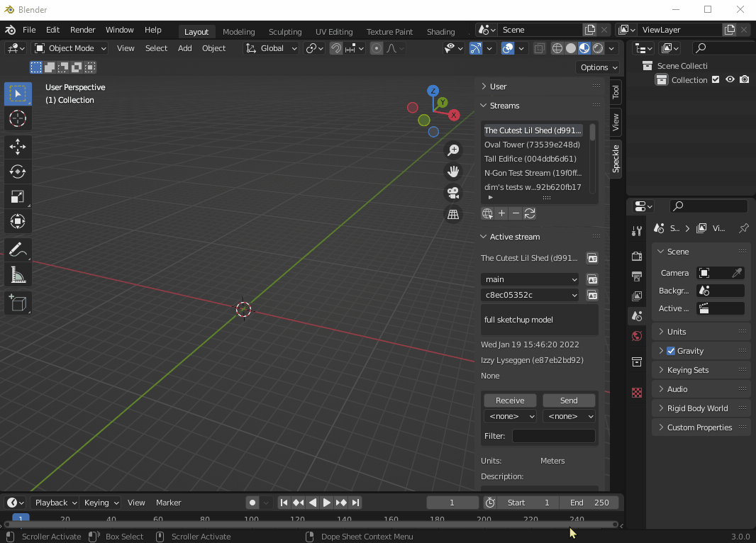Play animation forward
The height and width of the screenshot is (543, 756).
tap(326, 503)
